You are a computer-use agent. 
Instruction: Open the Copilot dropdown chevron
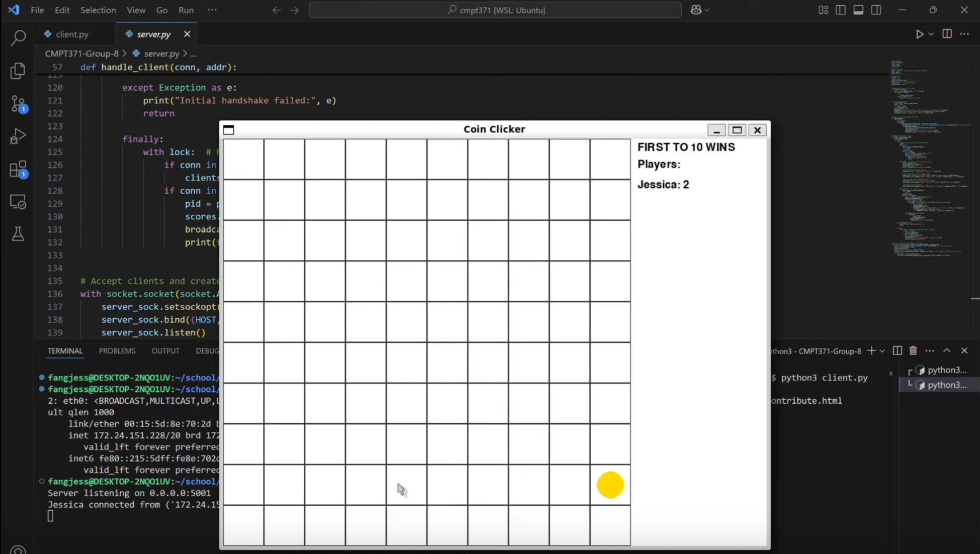click(707, 10)
